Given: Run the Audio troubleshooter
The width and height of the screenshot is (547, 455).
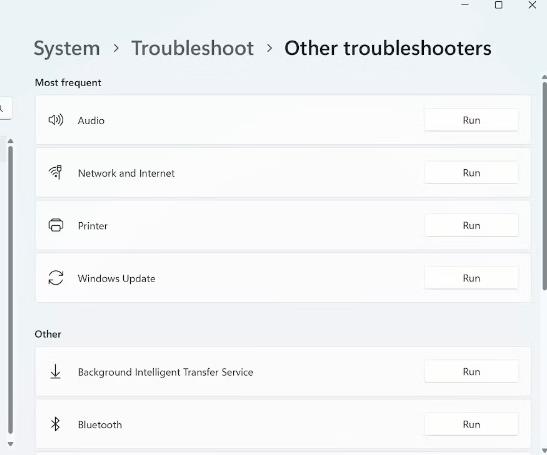Looking at the screenshot, I should (x=471, y=120).
